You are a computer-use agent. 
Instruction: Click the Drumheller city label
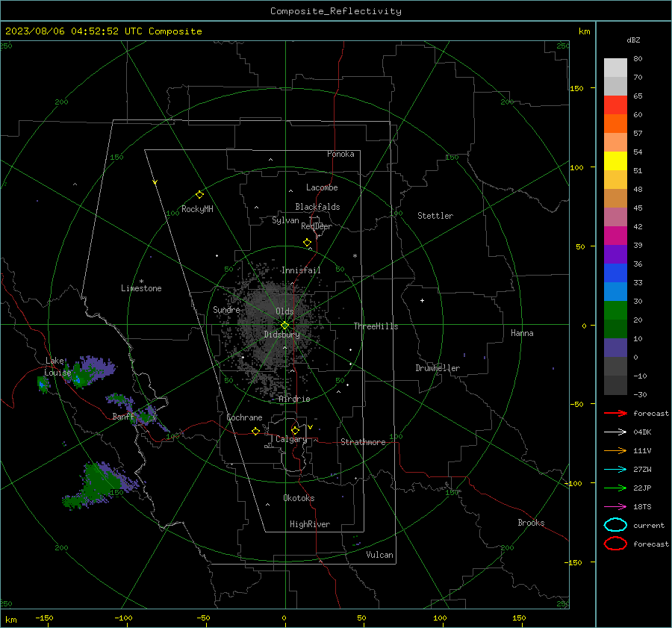pyautogui.click(x=438, y=368)
